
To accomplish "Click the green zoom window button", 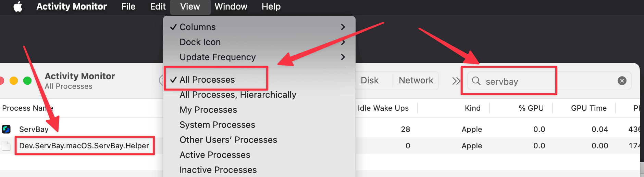I will (x=27, y=81).
